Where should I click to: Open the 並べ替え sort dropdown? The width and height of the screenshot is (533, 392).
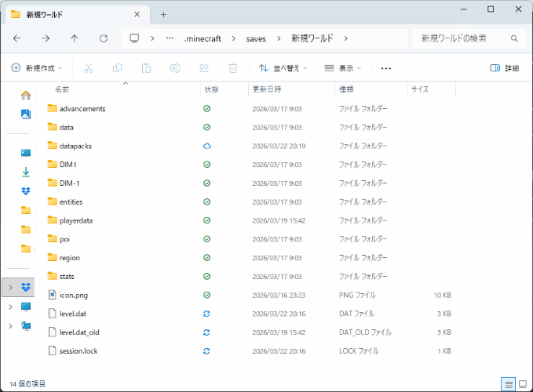(283, 68)
